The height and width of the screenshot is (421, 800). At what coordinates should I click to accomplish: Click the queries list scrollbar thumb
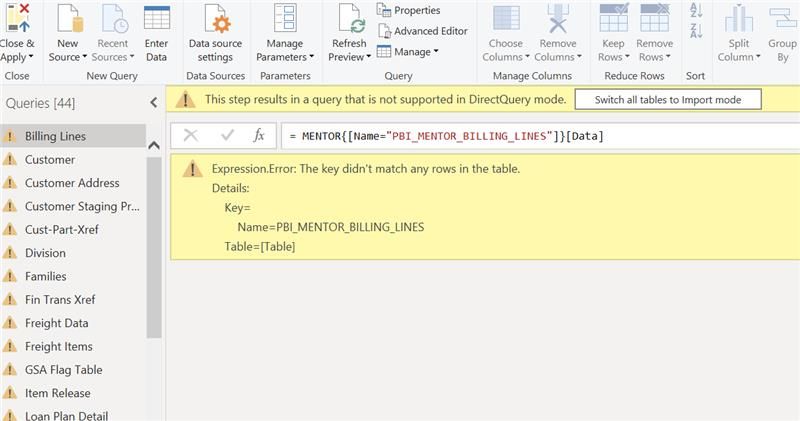tap(154, 247)
